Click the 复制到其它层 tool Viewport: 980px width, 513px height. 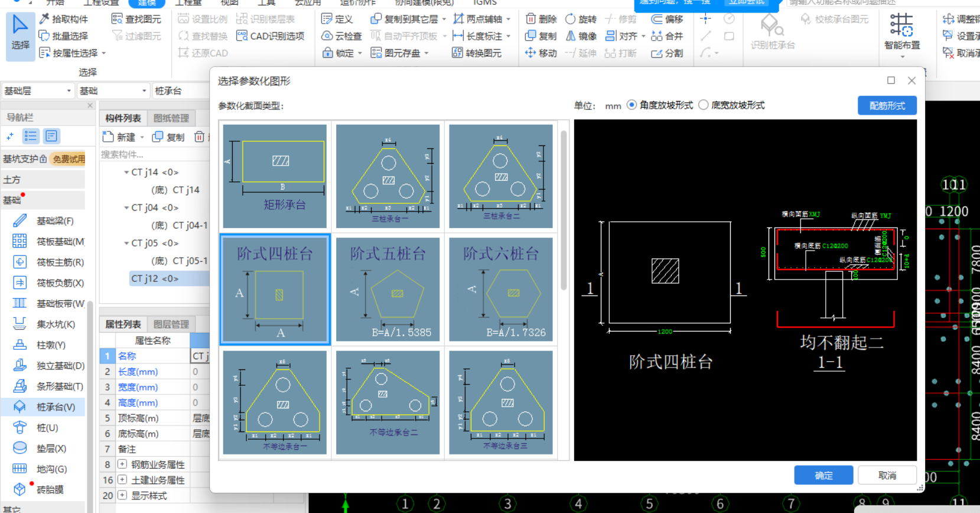(x=404, y=19)
